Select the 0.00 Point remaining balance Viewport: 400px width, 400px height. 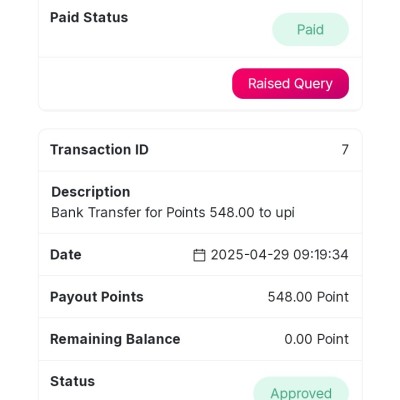316,339
